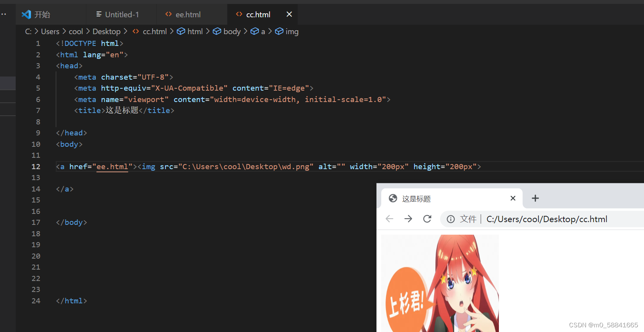Click the charset="UTF-8" meta line
The width and height of the screenshot is (644, 332).
tap(124, 77)
